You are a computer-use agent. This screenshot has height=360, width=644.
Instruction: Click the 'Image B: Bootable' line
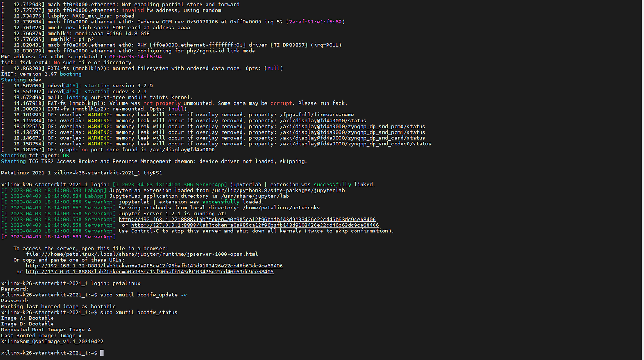(x=27, y=324)
